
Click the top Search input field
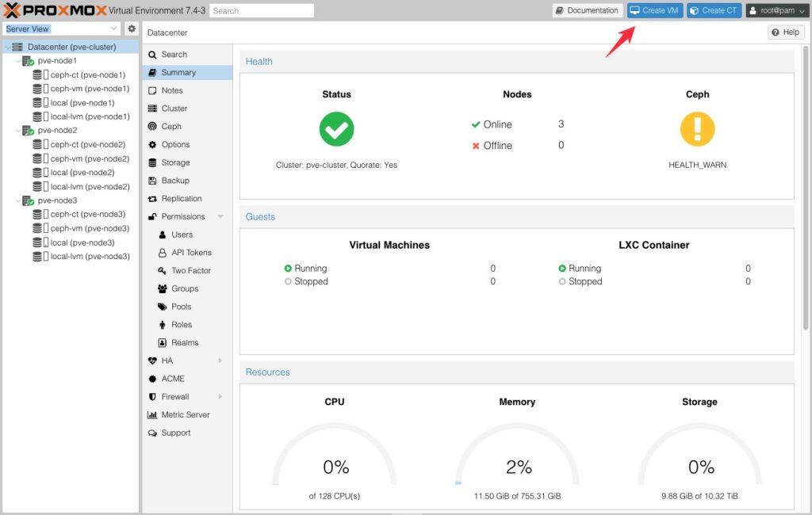[262, 10]
